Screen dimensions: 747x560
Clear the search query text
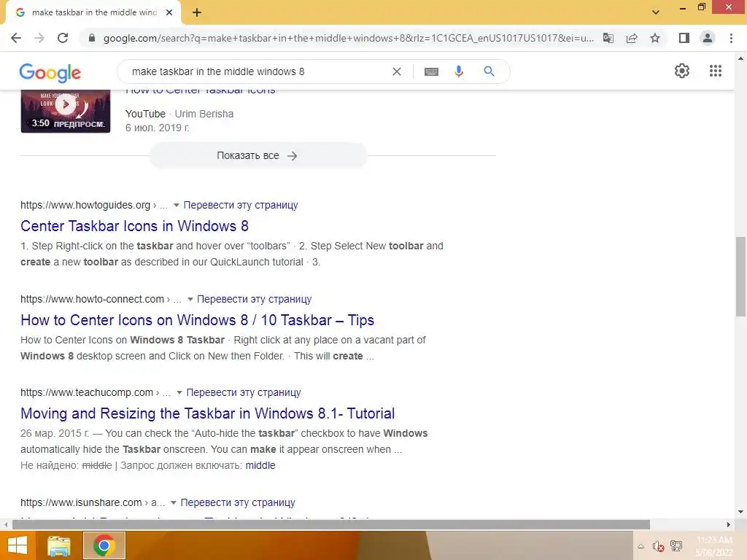pyautogui.click(x=396, y=71)
